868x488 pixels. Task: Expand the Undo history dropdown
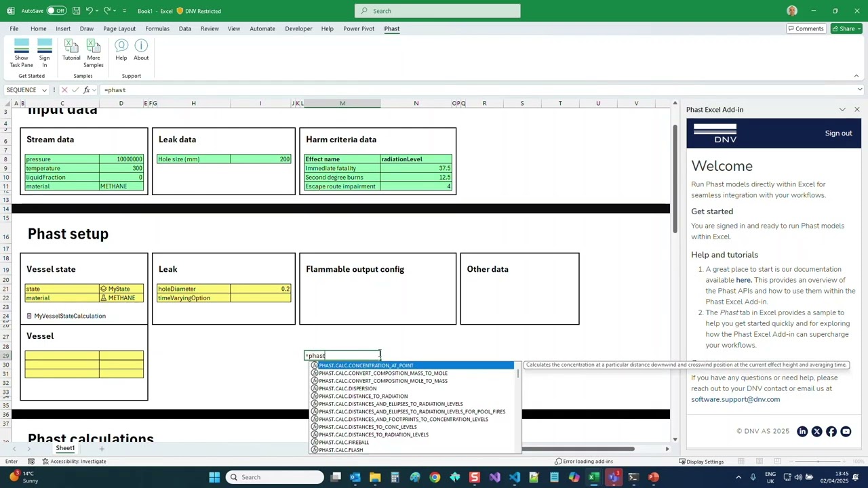98,11
